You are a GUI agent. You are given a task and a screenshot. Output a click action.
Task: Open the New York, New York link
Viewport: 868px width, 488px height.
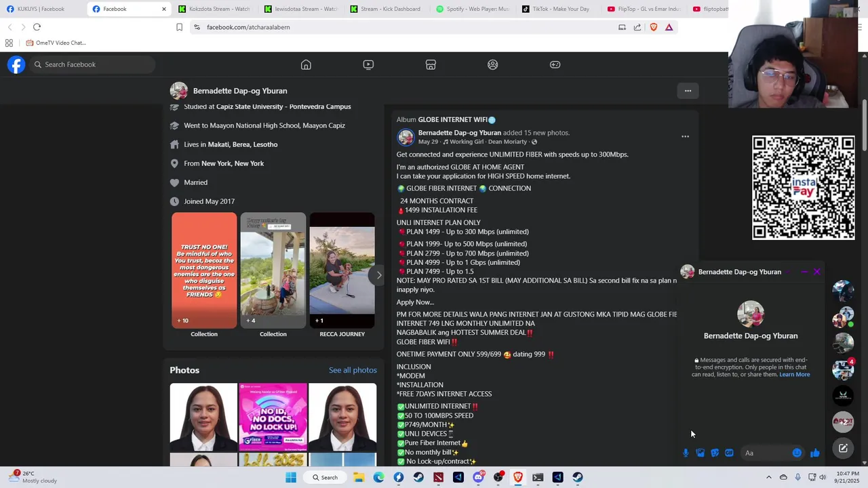233,163
